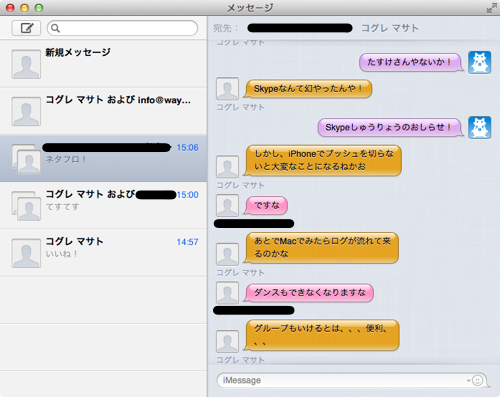Click the group avatar beside てすてす
500x397 pixels.
coord(26,206)
